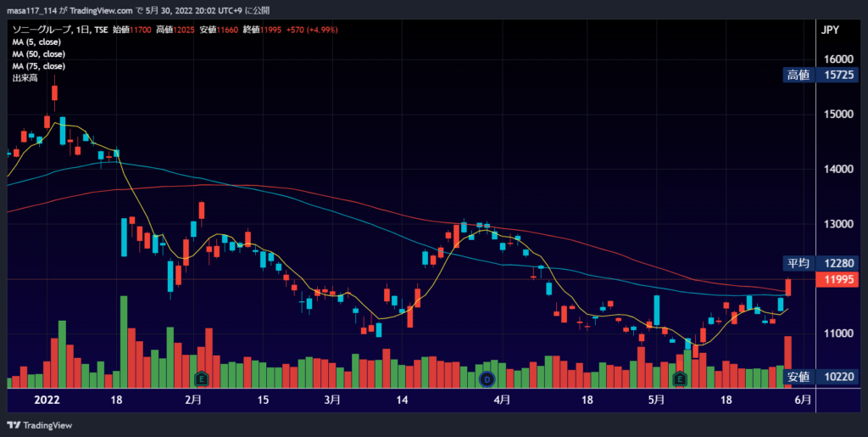Click the 3月 date on time axis
Viewport: 868px width, 437px height.
point(332,400)
